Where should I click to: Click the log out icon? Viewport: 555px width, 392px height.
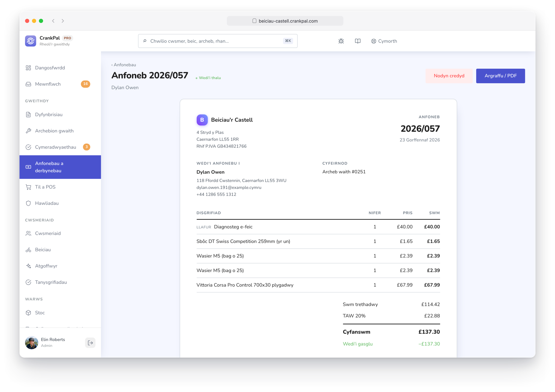[90, 343]
